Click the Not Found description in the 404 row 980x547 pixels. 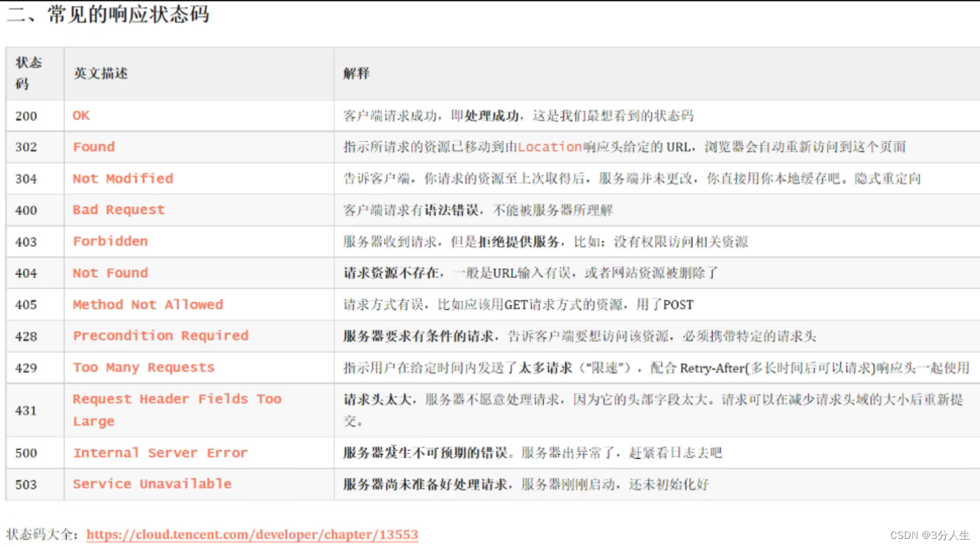(111, 273)
